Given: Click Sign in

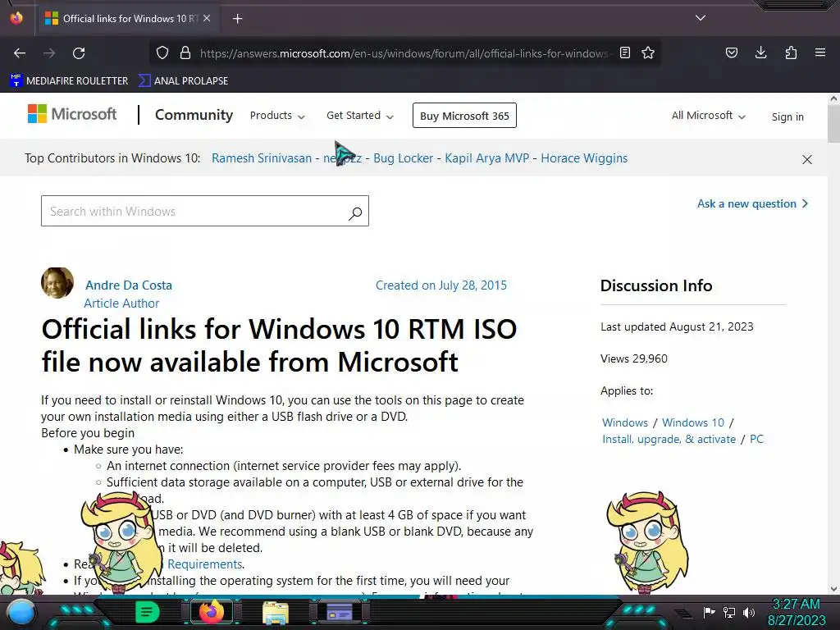Looking at the screenshot, I should click(x=787, y=116).
